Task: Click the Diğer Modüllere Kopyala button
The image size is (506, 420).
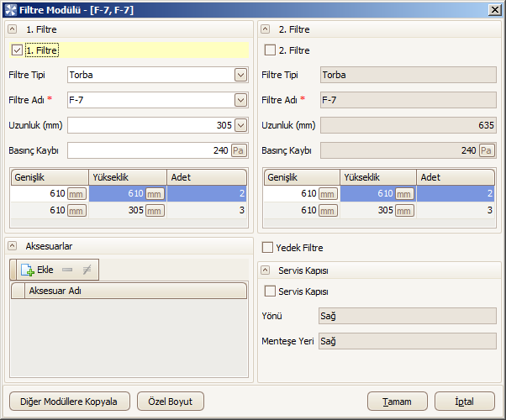Action: tap(70, 402)
